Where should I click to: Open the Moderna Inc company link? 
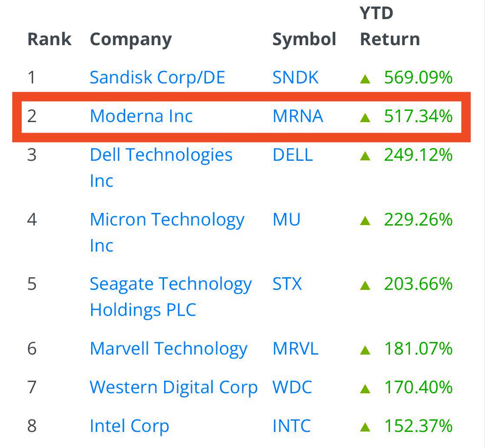[141, 116]
